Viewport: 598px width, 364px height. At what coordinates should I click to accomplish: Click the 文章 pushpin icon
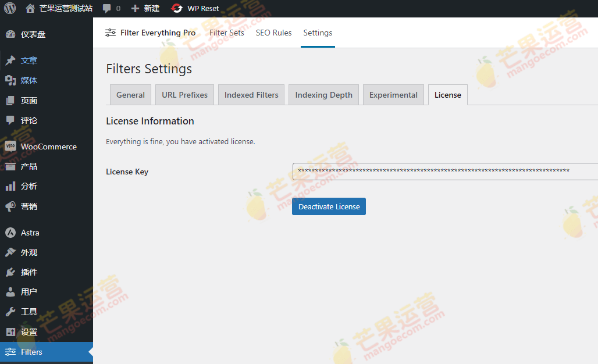[10, 60]
